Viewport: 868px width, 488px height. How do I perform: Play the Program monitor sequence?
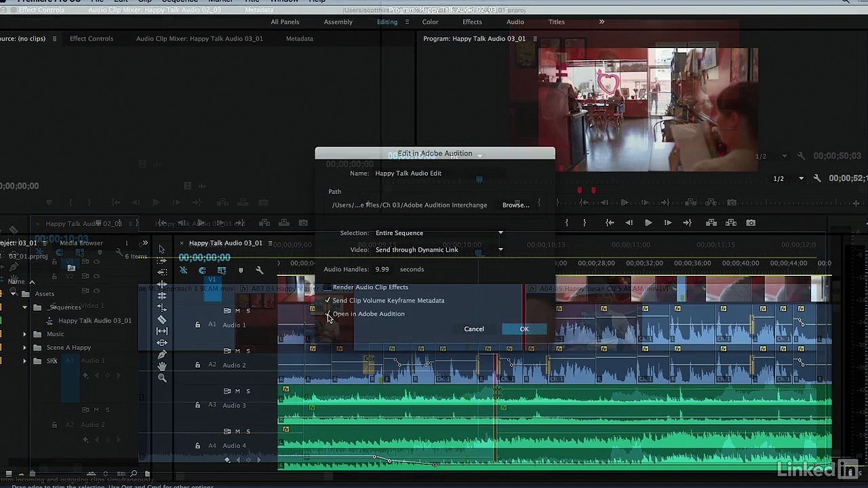click(648, 222)
